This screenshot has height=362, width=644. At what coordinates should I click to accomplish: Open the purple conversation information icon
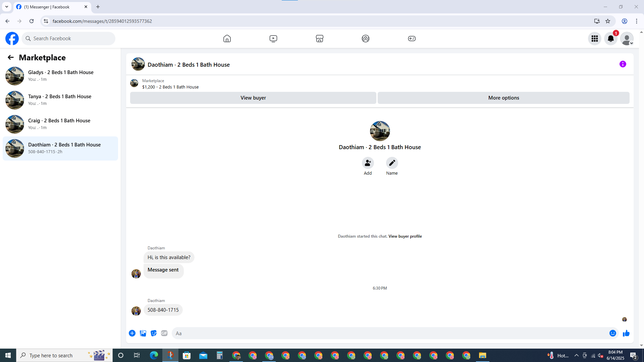[623, 64]
